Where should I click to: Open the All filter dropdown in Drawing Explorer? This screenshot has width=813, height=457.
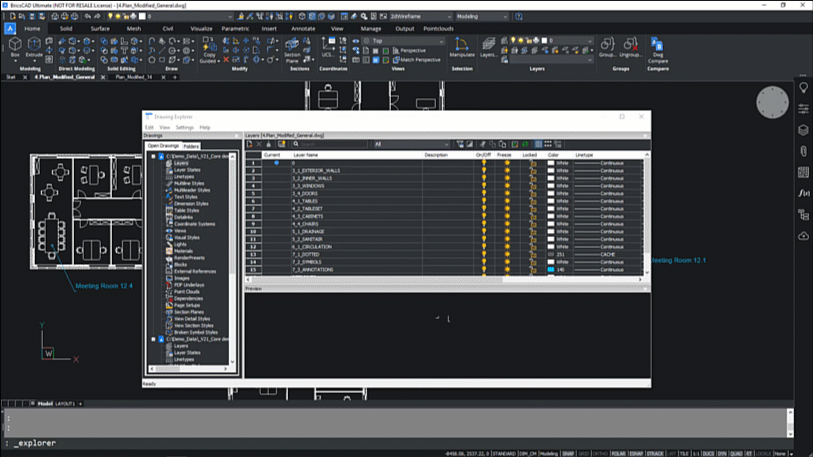(411, 144)
